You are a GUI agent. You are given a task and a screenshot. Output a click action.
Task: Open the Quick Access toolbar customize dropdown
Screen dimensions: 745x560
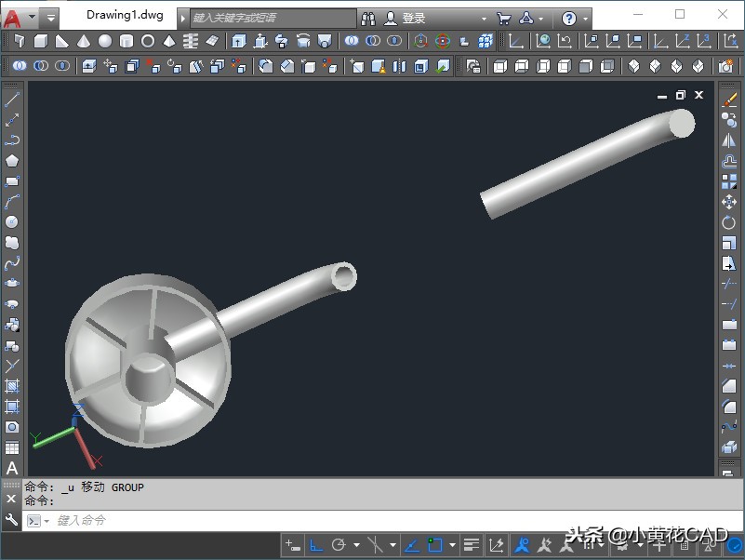pyautogui.click(x=50, y=18)
